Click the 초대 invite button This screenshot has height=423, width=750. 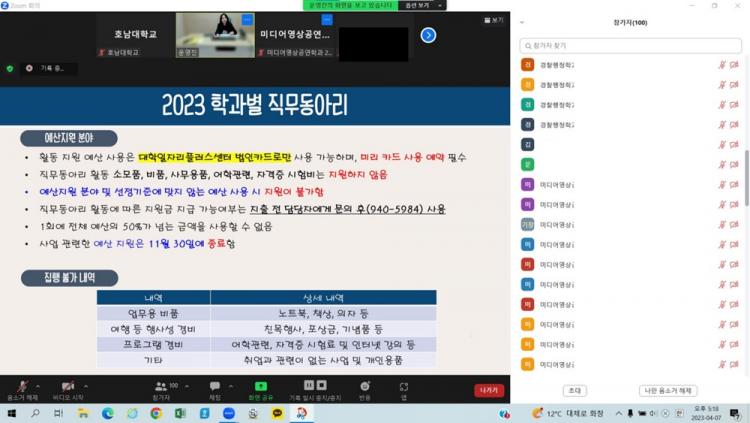[574, 391]
